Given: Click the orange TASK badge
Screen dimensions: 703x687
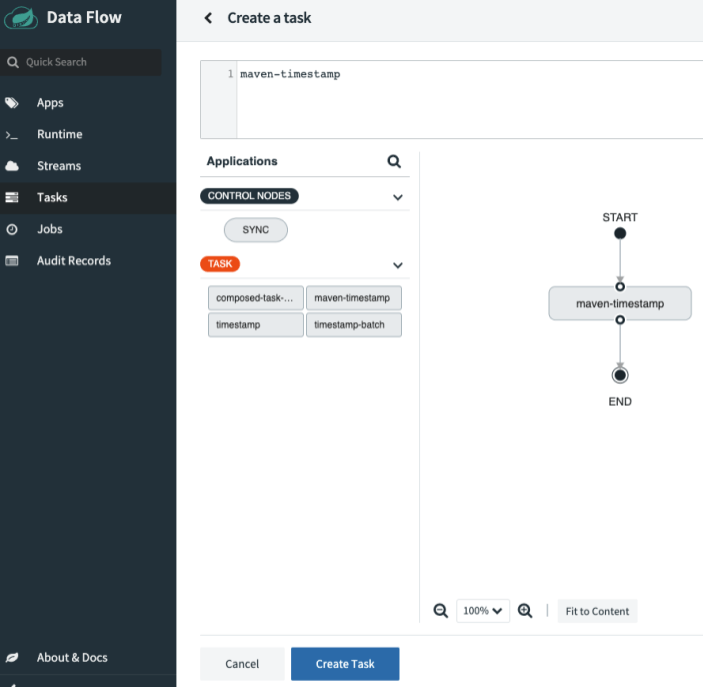Looking at the screenshot, I should [220, 264].
